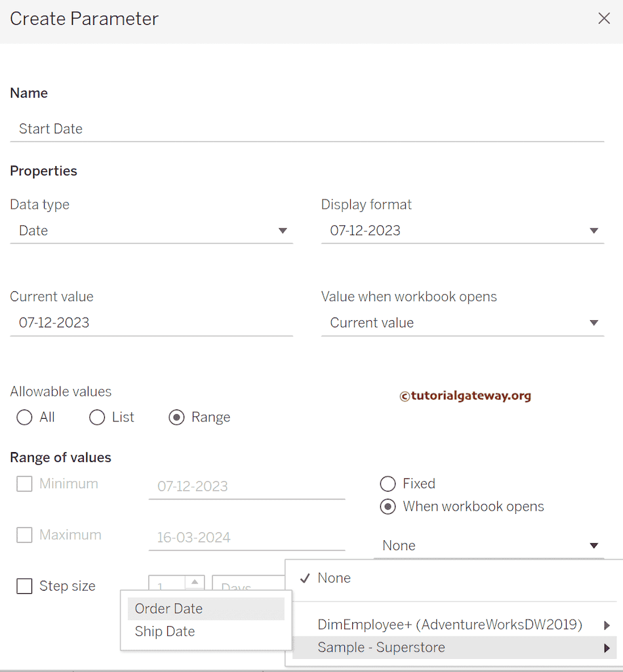Enable the Step size checkbox
The height and width of the screenshot is (672, 623).
coord(24,586)
